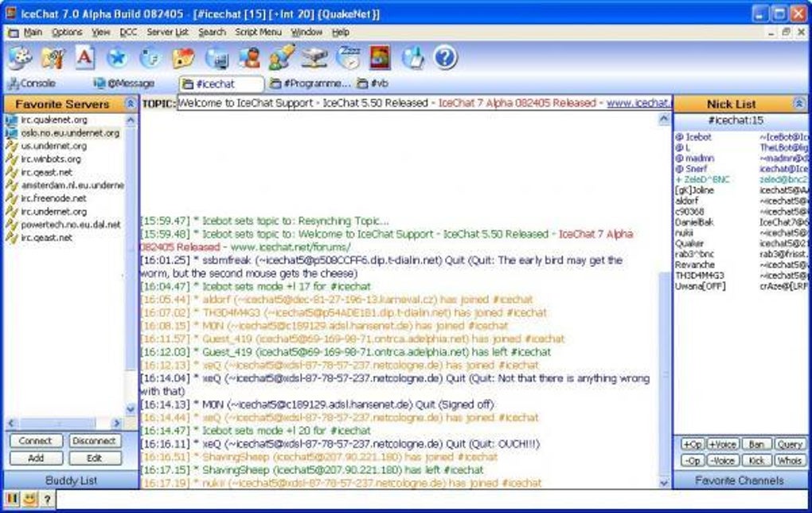
Task: Click the Zzzz away clock icon
Action: click(x=349, y=57)
